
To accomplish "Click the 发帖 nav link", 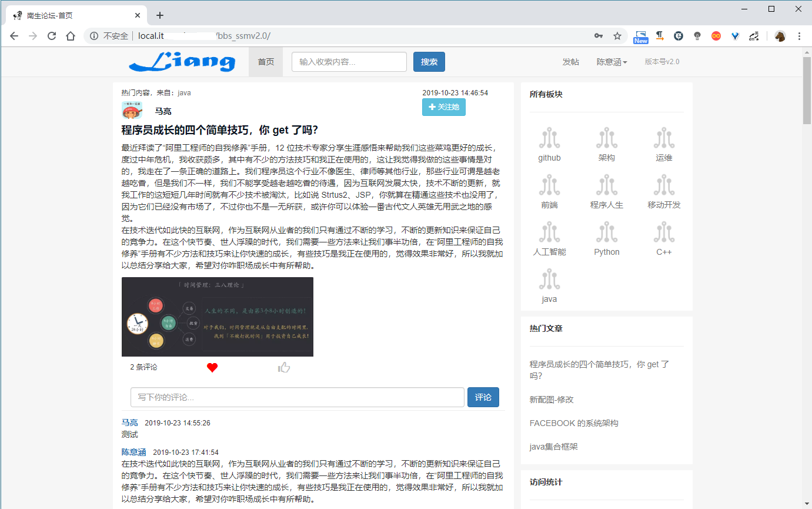I will (570, 62).
